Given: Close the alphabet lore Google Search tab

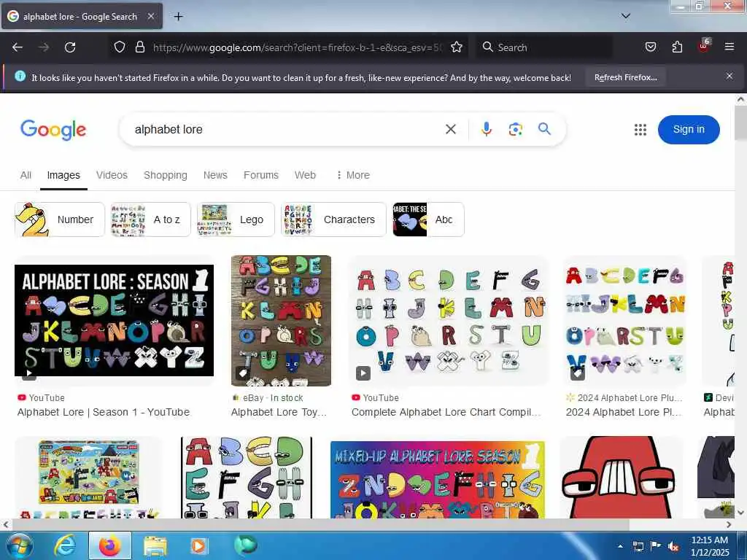Looking at the screenshot, I should coord(150,16).
